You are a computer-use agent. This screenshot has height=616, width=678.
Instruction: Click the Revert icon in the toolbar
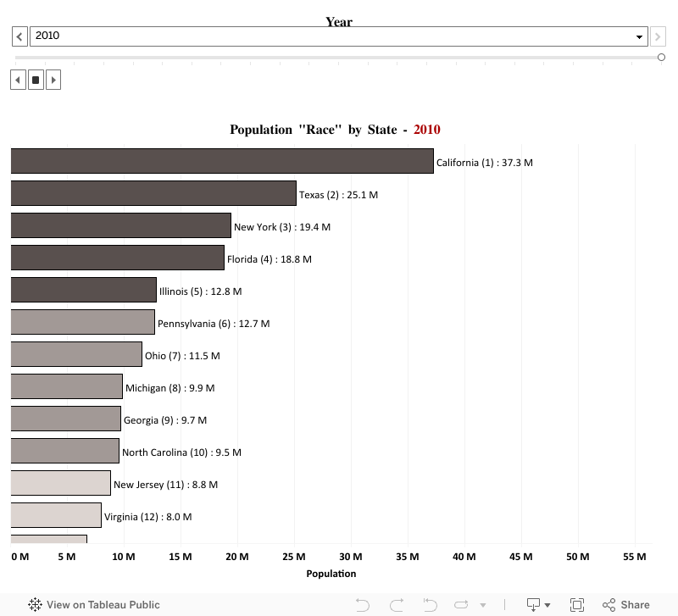(x=431, y=605)
